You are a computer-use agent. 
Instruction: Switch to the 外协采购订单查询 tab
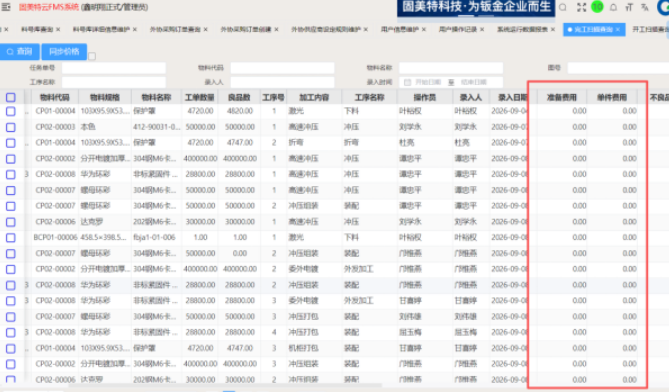click(175, 29)
